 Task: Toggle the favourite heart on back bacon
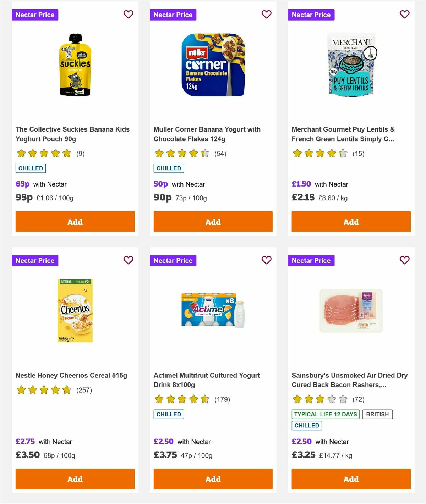coord(404,260)
